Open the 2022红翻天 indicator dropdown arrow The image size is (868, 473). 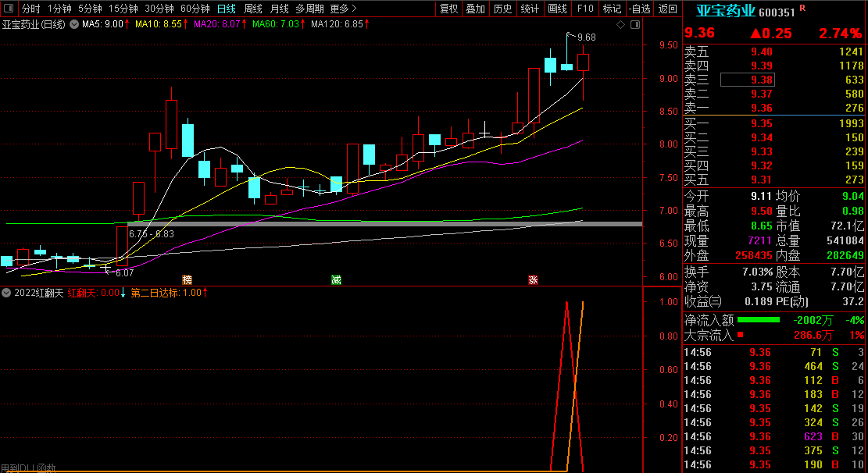[7, 293]
